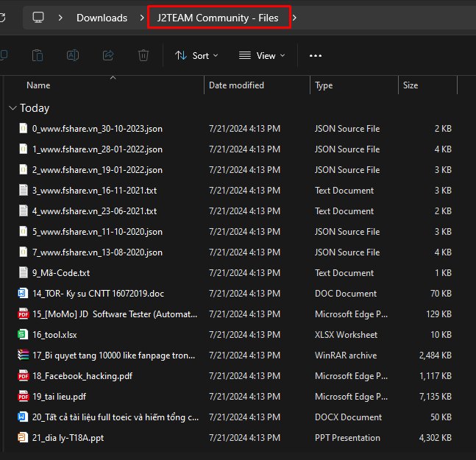476x460 pixels.
Task: Click the PDF icon of 15_[MoMo] JD Software Tester
Action: click(24, 314)
